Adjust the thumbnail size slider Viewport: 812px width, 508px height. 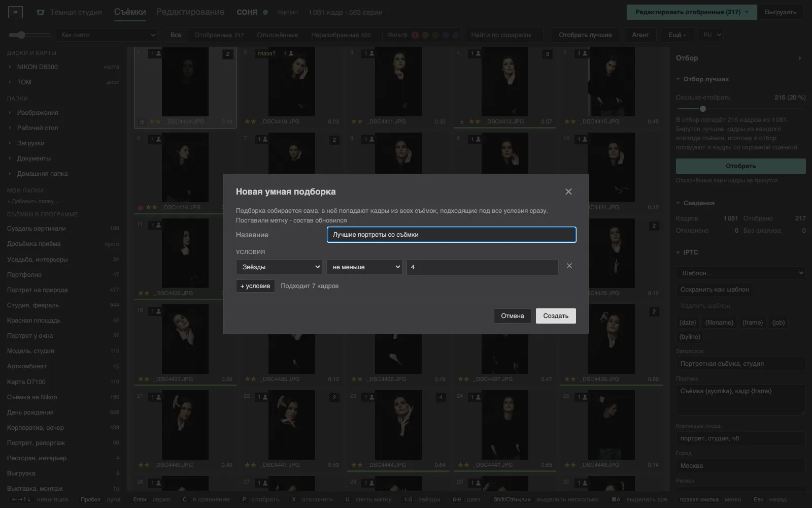(29, 35)
